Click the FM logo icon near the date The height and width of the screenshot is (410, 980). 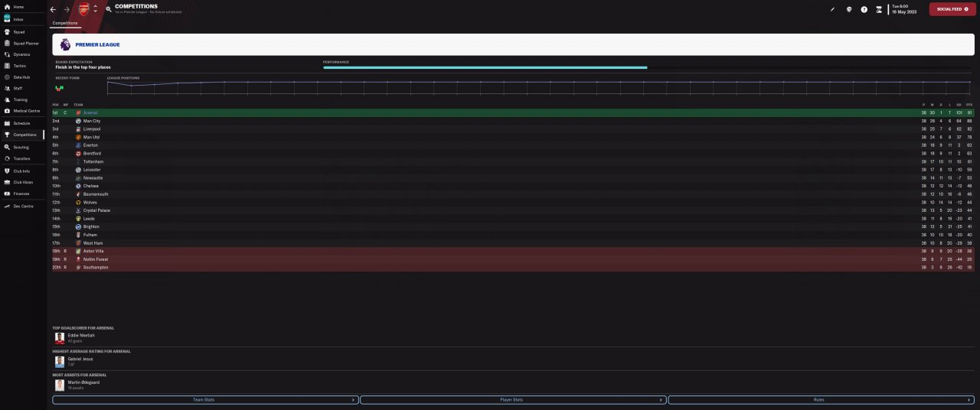tap(879, 9)
